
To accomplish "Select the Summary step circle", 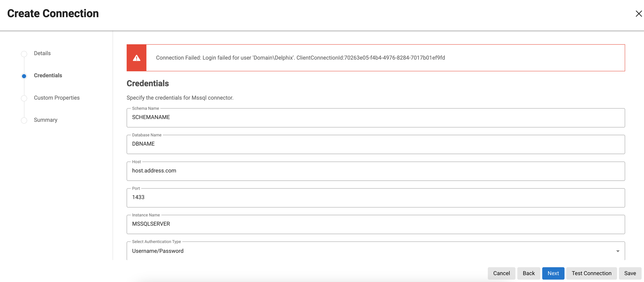I will pyautogui.click(x=24, y=120).
